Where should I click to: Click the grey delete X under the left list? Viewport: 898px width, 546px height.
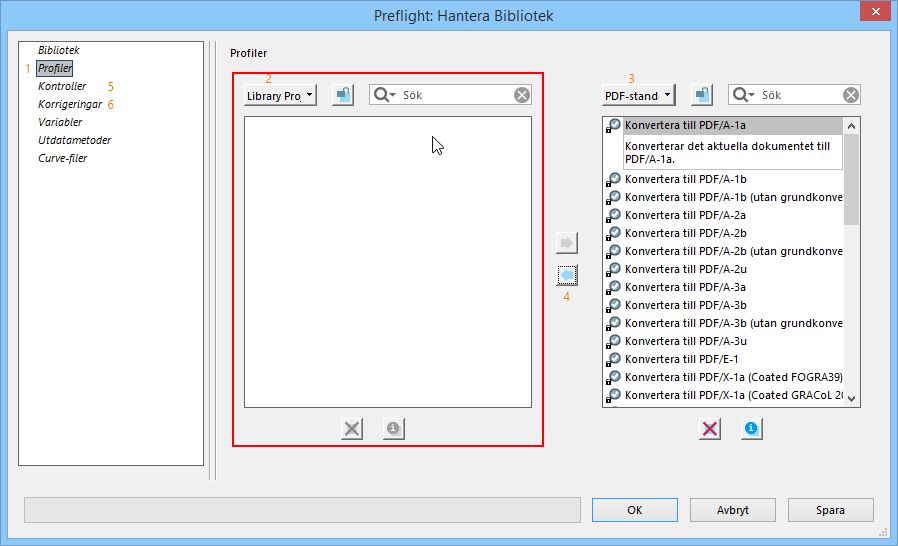click(x=352, y=429)
